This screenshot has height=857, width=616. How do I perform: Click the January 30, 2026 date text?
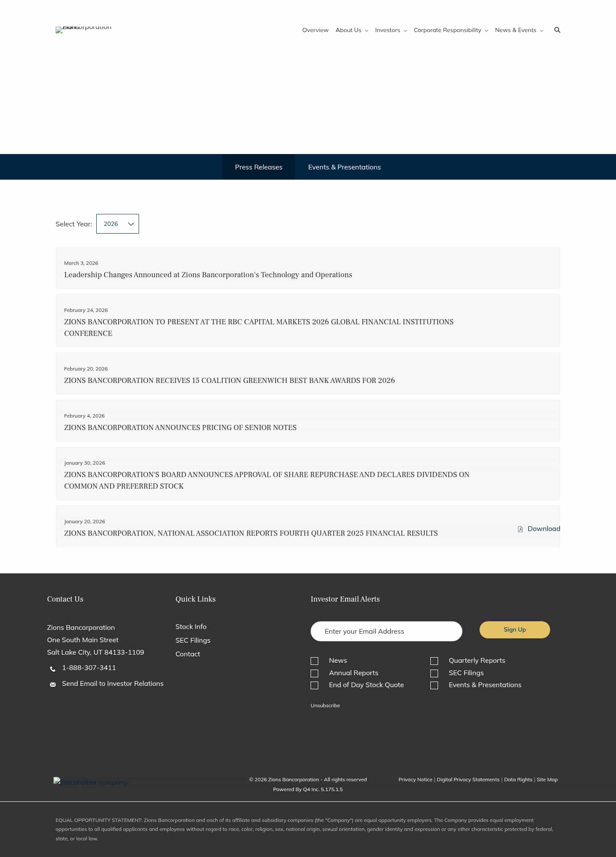(x=85, y=463)
